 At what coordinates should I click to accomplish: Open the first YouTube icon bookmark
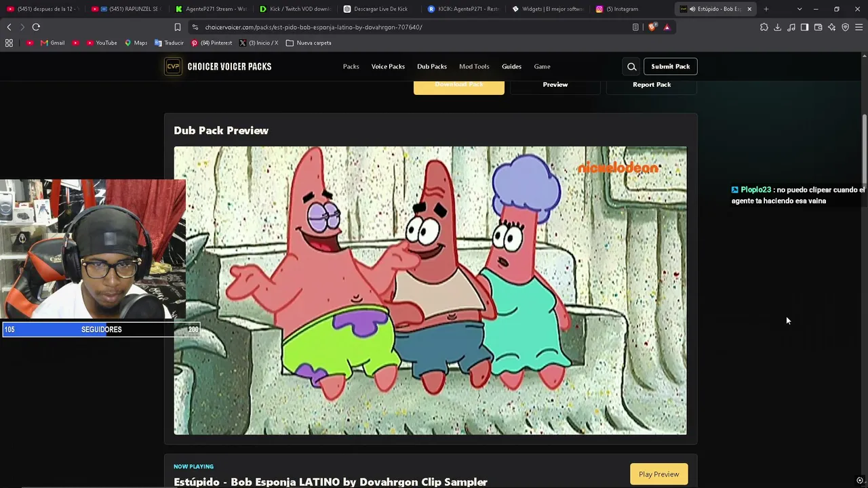29,43
